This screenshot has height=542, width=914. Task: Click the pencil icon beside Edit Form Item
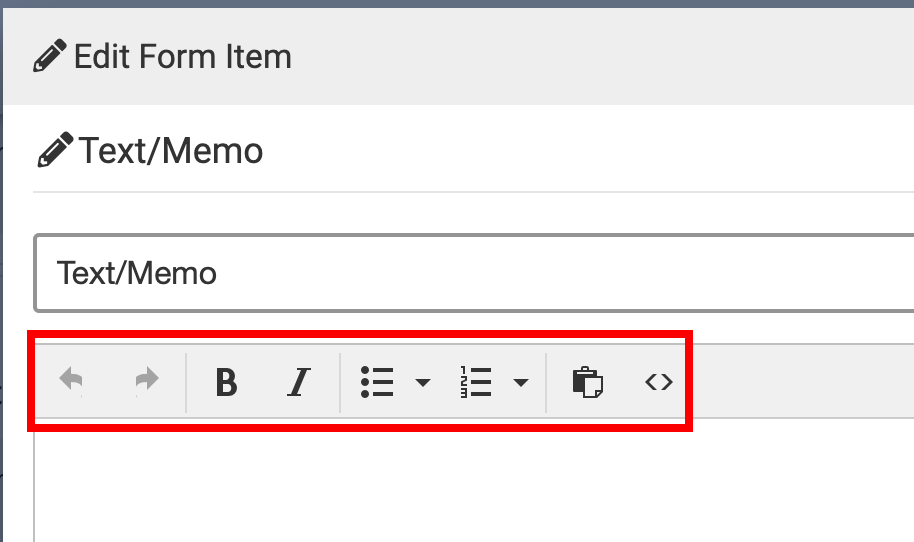point(50,56)
